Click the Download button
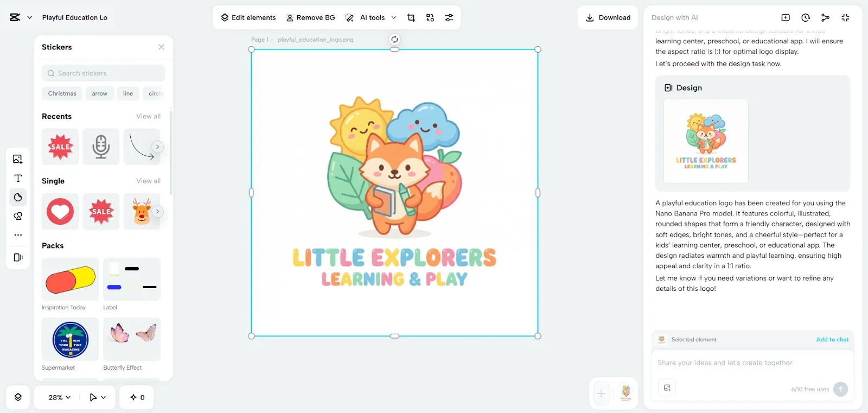The image size is (868, 413). 608,18
